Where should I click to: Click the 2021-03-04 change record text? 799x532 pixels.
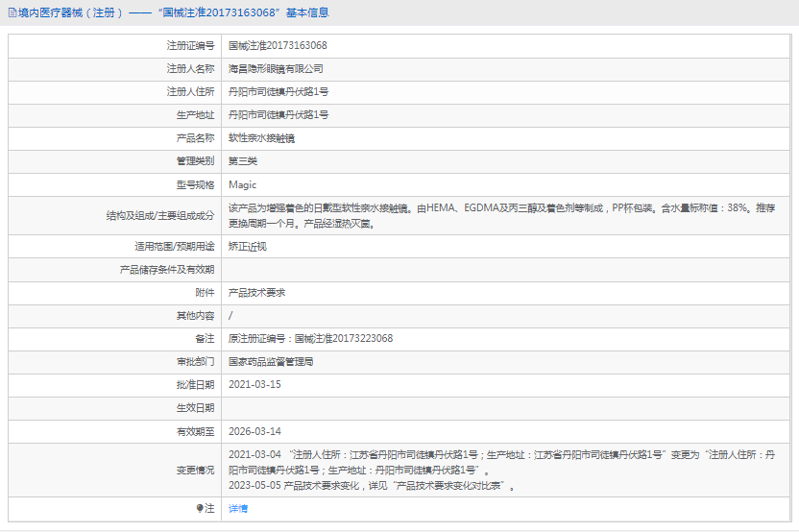point(502,462)
